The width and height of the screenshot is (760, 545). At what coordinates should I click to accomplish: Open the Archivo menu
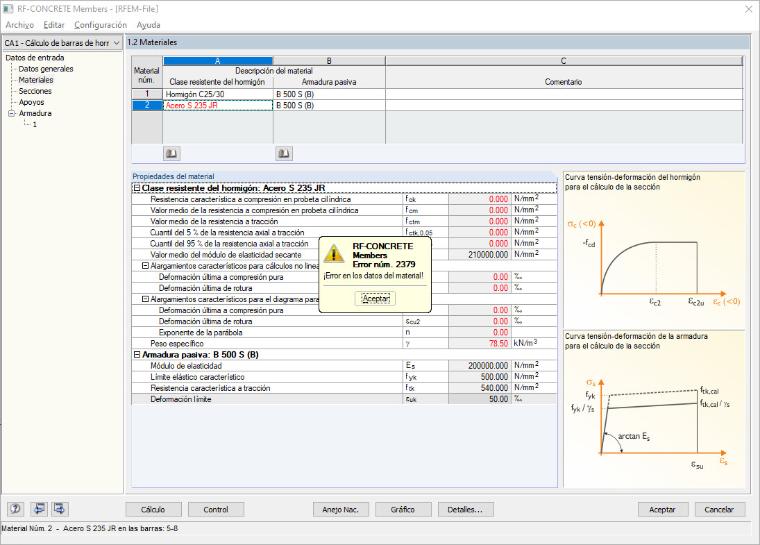coord(19,25)
